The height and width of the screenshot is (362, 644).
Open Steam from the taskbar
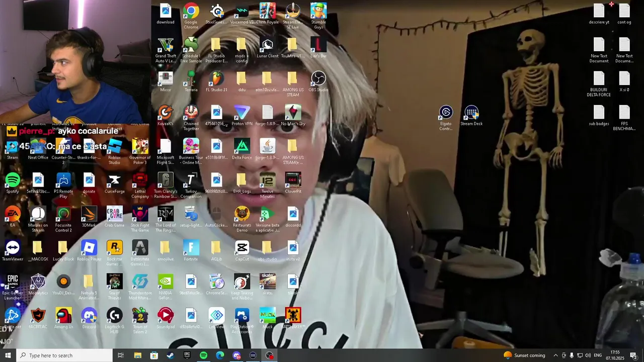coord(171,355)
